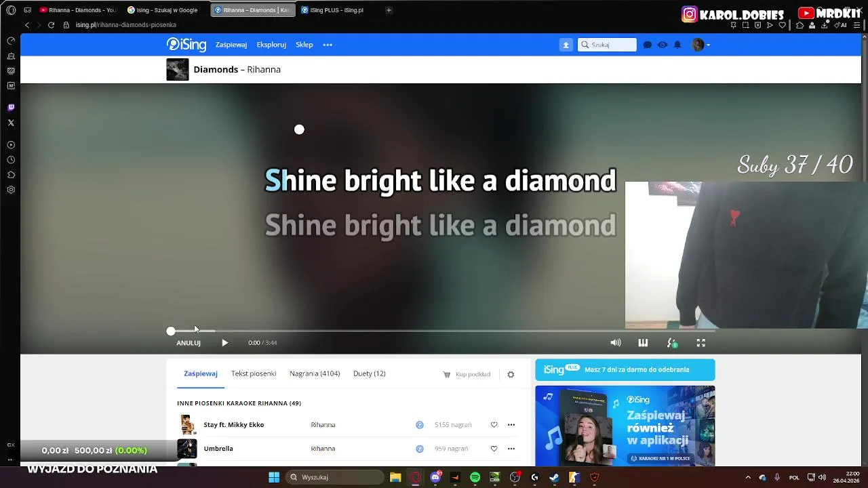The width and height of the screenshot is (868, 488).
Task: Click the karaoke badge icon on Stay row
Action: click(x=420, y=425)
